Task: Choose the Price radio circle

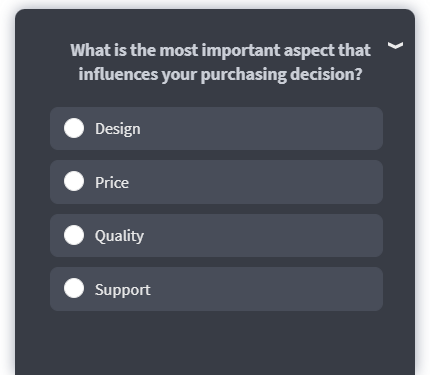Action: (74, 181)
